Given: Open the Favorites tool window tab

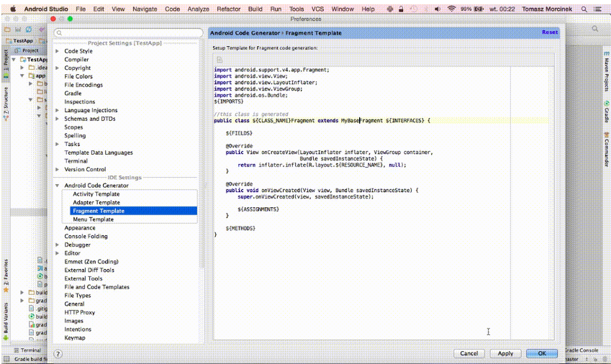Looking at the screenshot, I should pyautogui.click(x=6, y=276).
